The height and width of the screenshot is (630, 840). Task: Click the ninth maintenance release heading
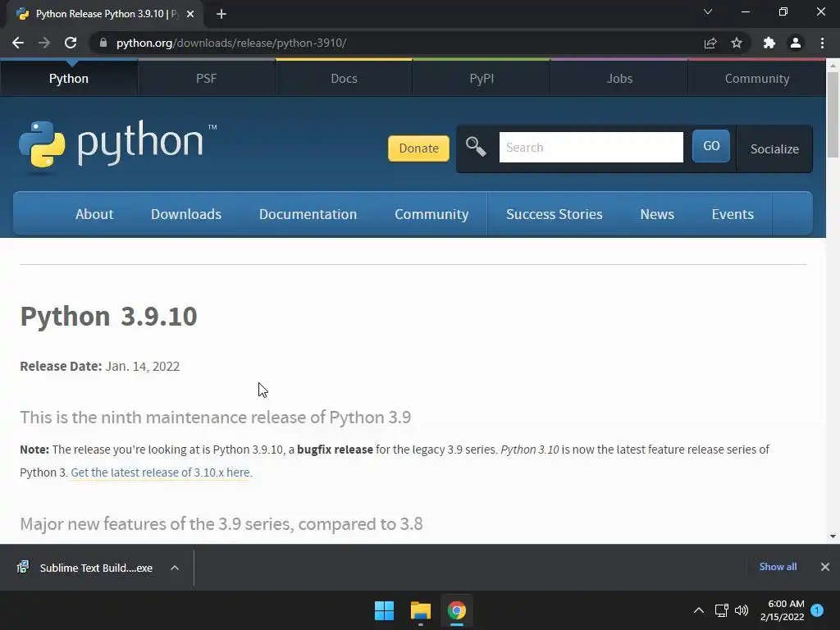[216, 418]
